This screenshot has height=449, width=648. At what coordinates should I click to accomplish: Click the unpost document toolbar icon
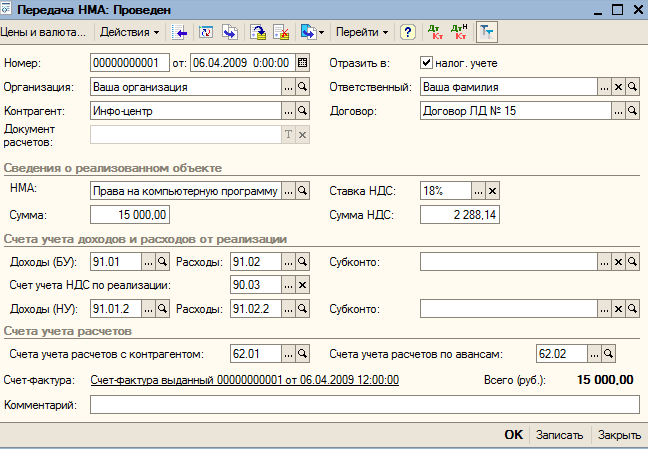click(x=282, y=32)
